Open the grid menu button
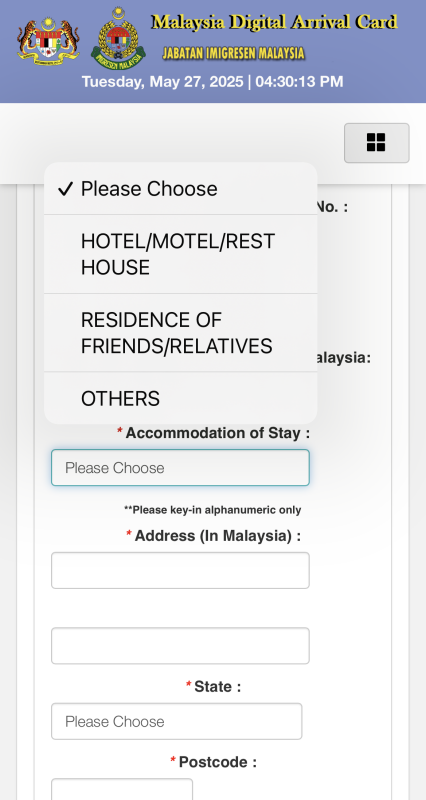426x800 pixels. point(377,143)
